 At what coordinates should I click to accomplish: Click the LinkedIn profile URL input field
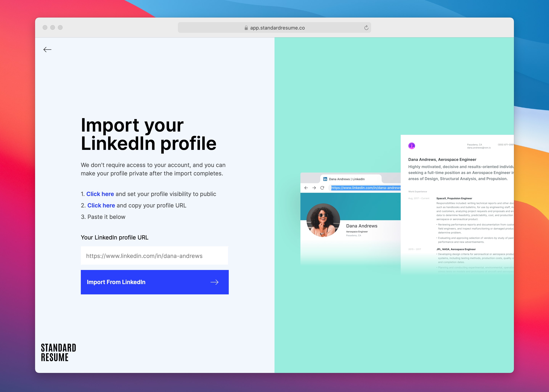tap(154, 256)
